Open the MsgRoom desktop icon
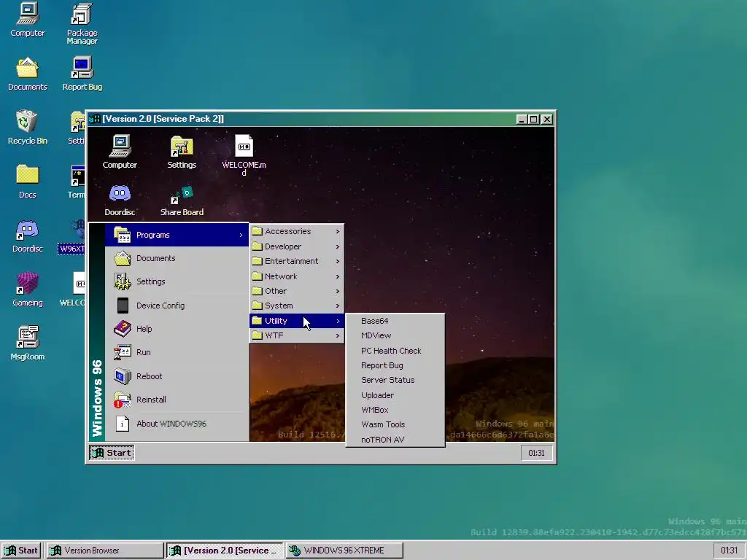The height and width of the screenshot is (560, 747). click(28, 343)
